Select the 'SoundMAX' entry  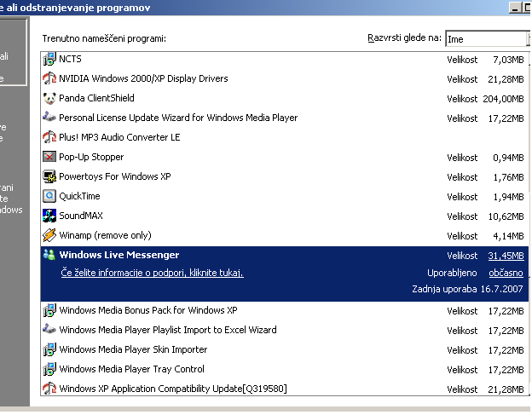(x=284, y=216)
